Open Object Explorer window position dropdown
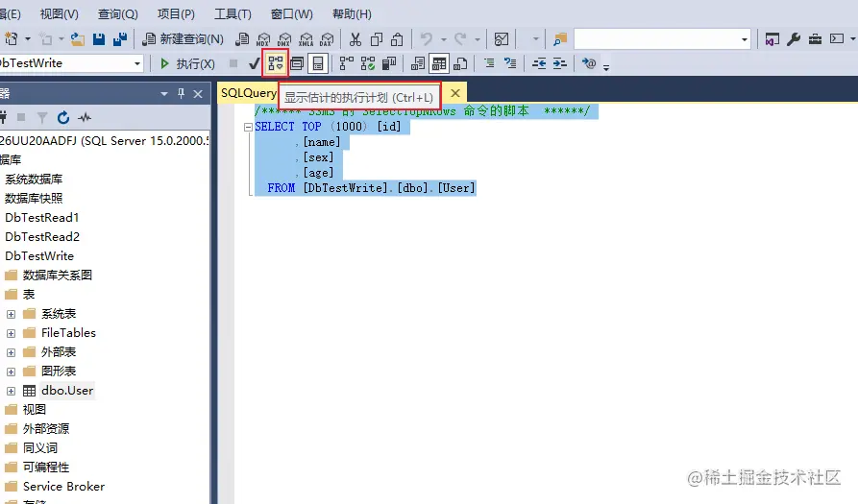 click(x=163, y=94)
